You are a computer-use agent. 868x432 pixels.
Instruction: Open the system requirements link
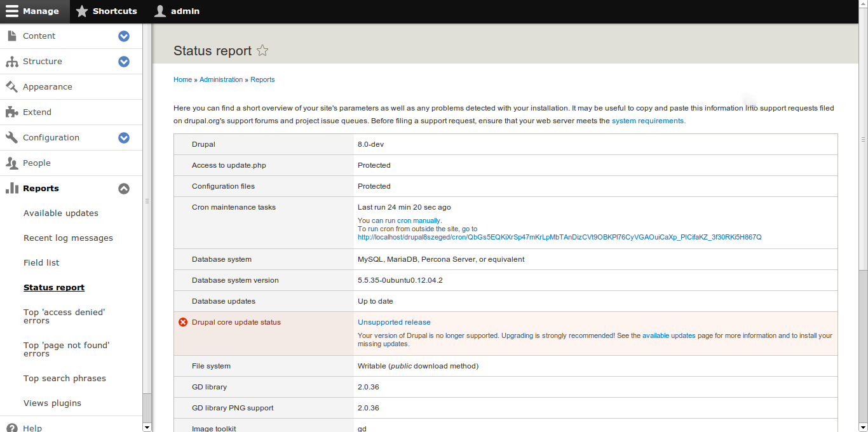pos(648,121)
